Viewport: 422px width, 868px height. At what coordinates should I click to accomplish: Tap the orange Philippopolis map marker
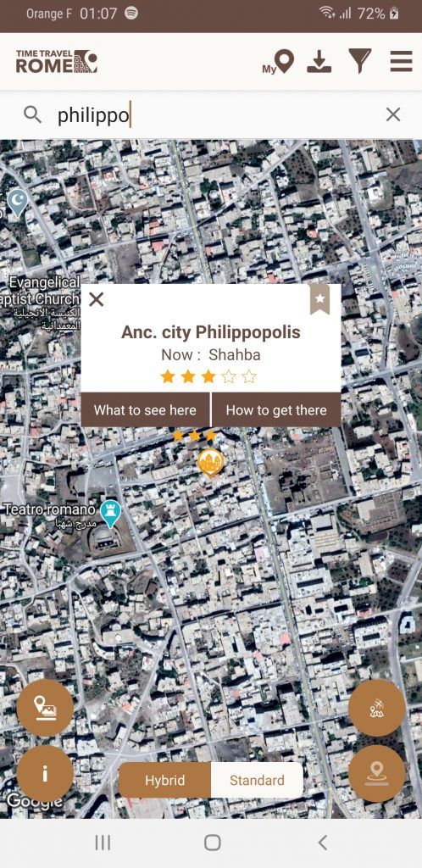[211, 463]
